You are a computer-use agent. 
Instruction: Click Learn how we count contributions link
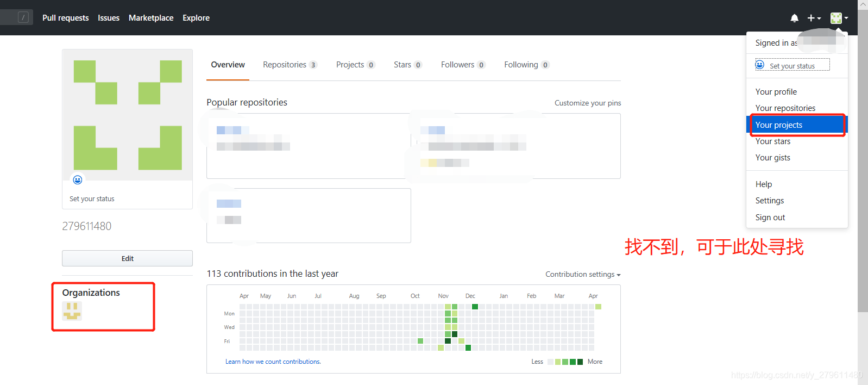point(273,362)
